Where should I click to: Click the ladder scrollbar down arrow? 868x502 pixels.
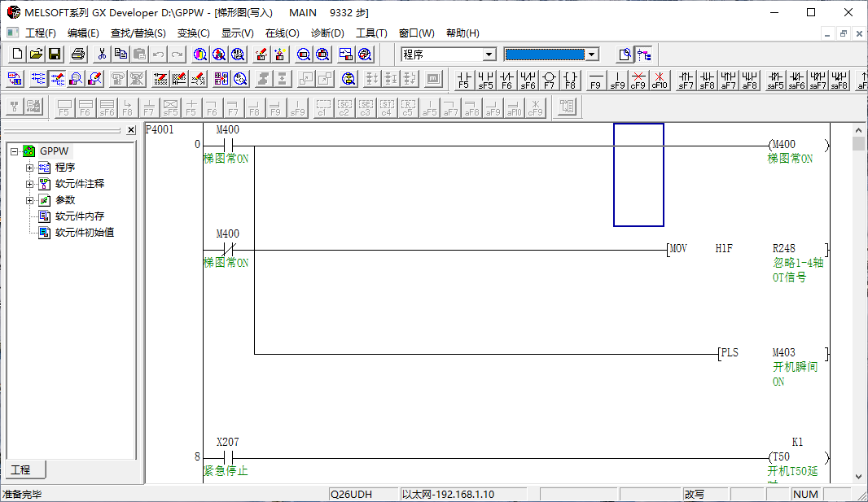pyautogui.click(x=858, y=477)
